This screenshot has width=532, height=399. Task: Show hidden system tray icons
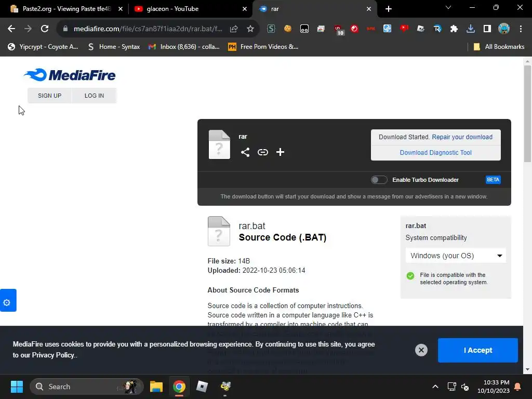(x=435, y=387)
